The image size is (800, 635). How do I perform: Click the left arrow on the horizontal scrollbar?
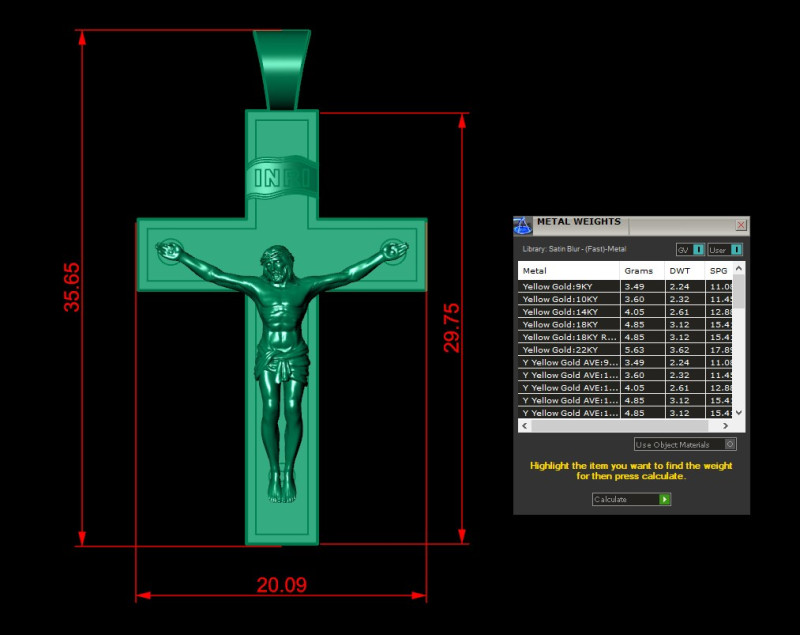[x=524, y=425]
